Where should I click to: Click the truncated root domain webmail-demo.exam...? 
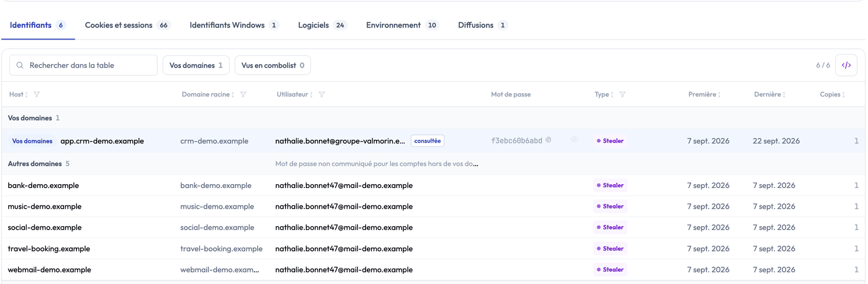[x=220, y=269]
